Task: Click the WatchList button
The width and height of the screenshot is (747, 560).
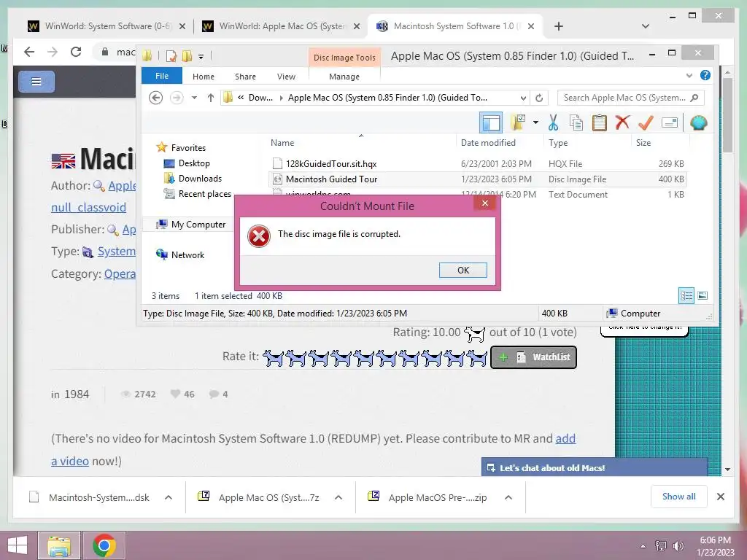Action: pos(533,357)
